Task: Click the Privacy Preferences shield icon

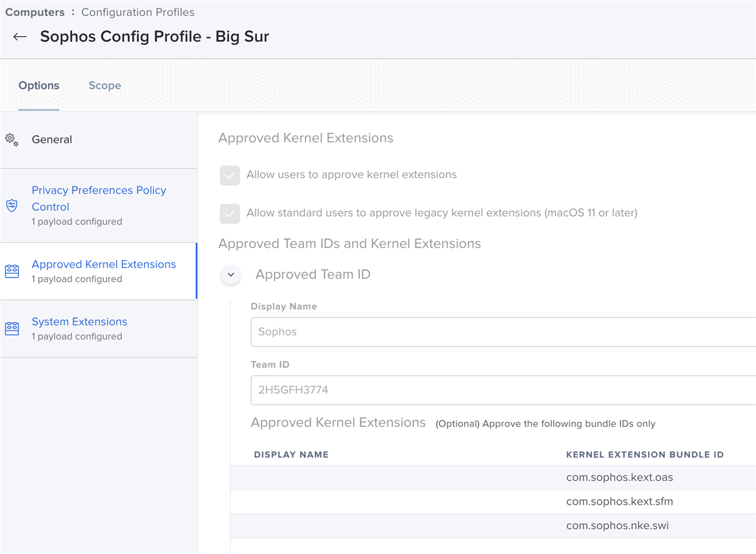Action: [x=12, y=206]
